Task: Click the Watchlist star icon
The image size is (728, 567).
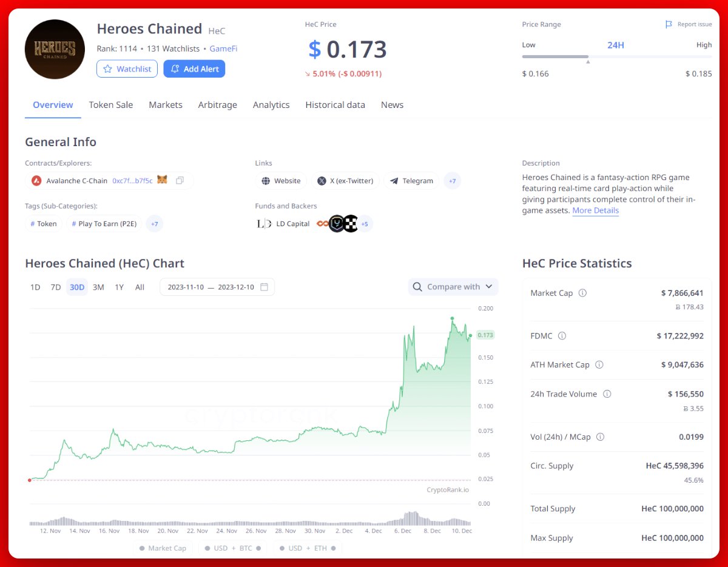Action: pos(108,69)
